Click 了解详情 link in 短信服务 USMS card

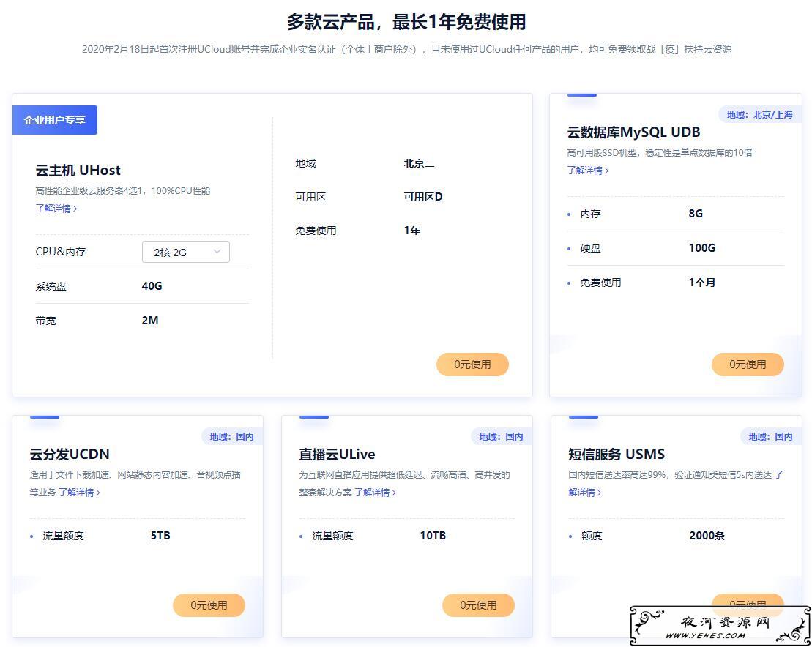point(676,484)
